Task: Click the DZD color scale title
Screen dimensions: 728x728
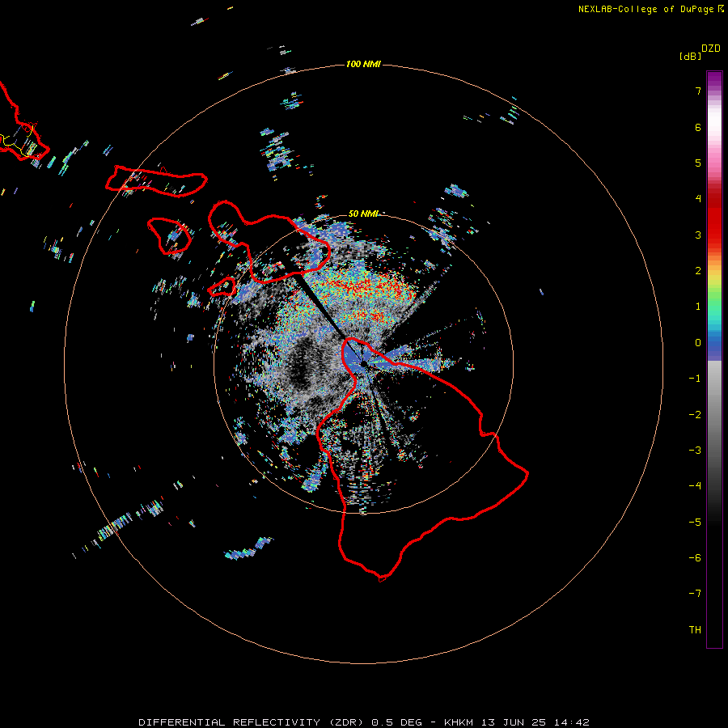Action: click(x=711, y=49)
